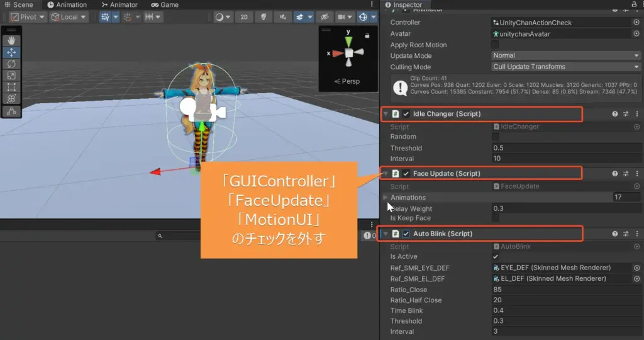The image size is (644, 340).
Task: Switch to the Game tab
Action: click(x=165, y=4)
